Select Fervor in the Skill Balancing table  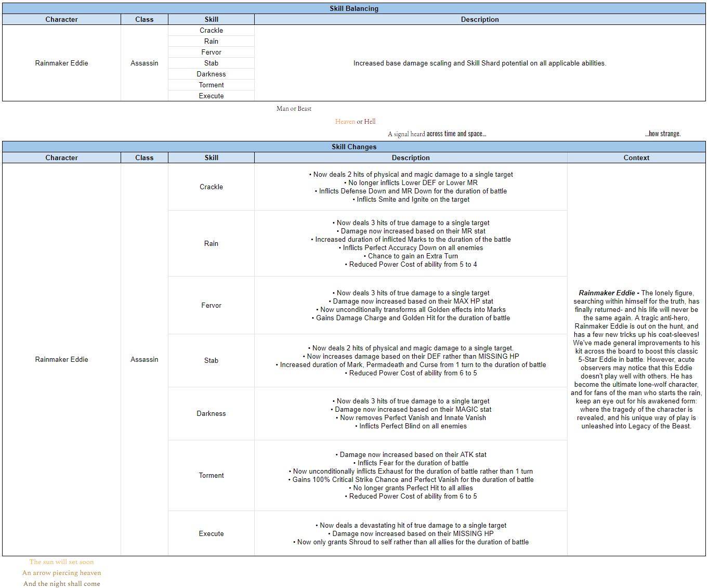coord(211,52)
